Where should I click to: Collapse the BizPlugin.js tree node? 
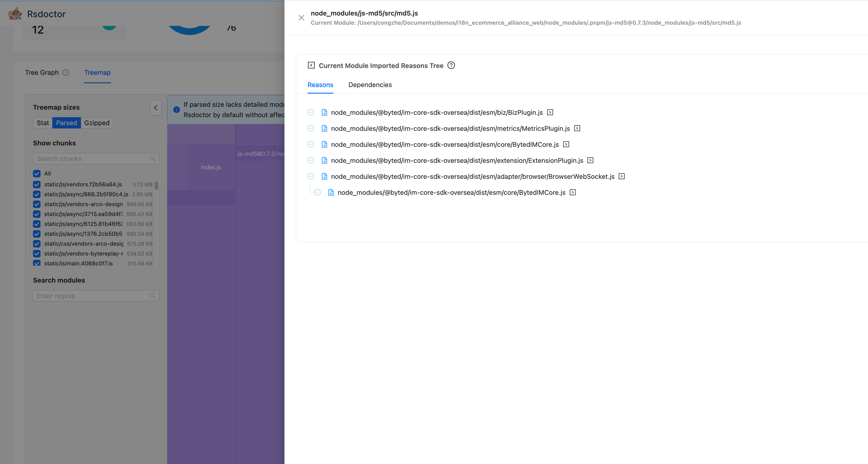pyautogui.click(x=311, y=112)
